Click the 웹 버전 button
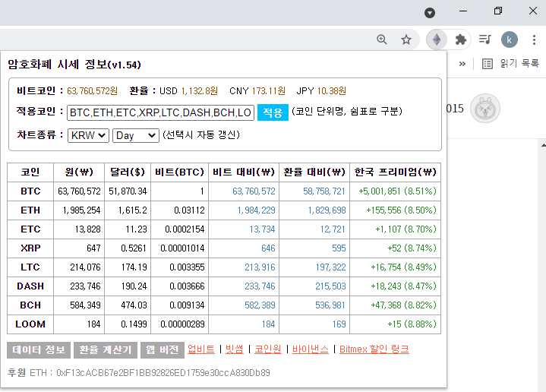 [163, 350]
